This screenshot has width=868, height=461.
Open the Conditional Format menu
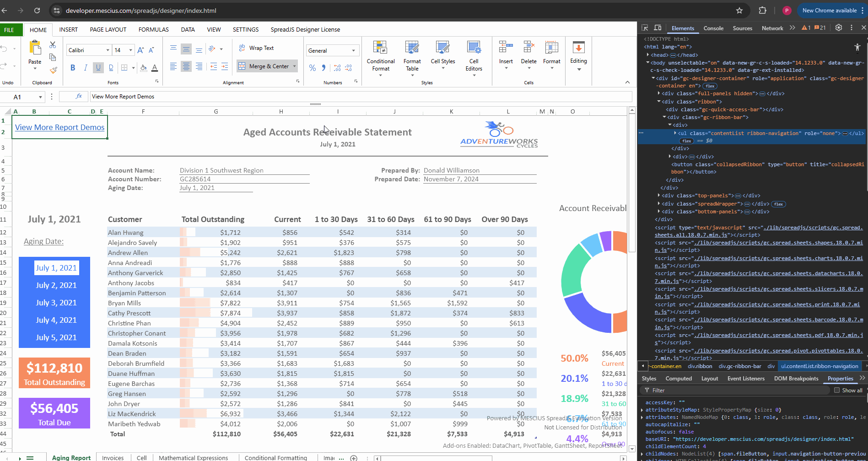pyautogui.click(x=381, y=59)
